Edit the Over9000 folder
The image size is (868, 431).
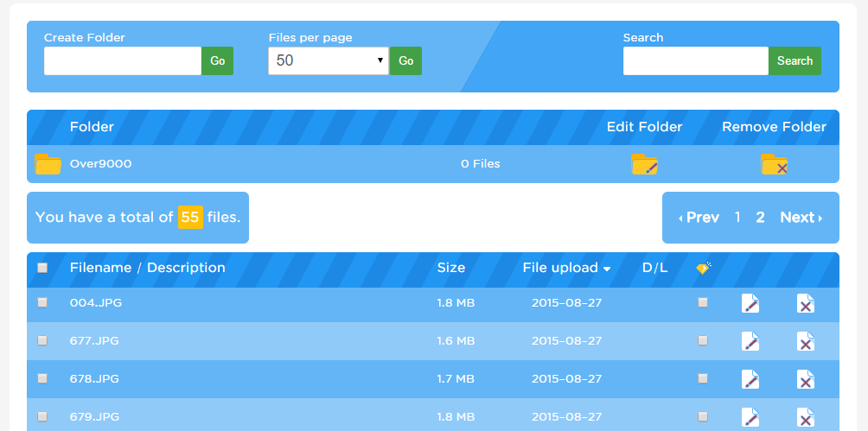point(644,164)
